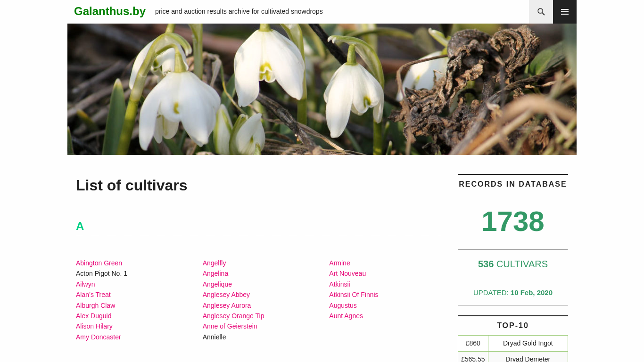Screen dimensions: 644x362
Task: Select the Alan's Treat link
Action: coord(93,295)
